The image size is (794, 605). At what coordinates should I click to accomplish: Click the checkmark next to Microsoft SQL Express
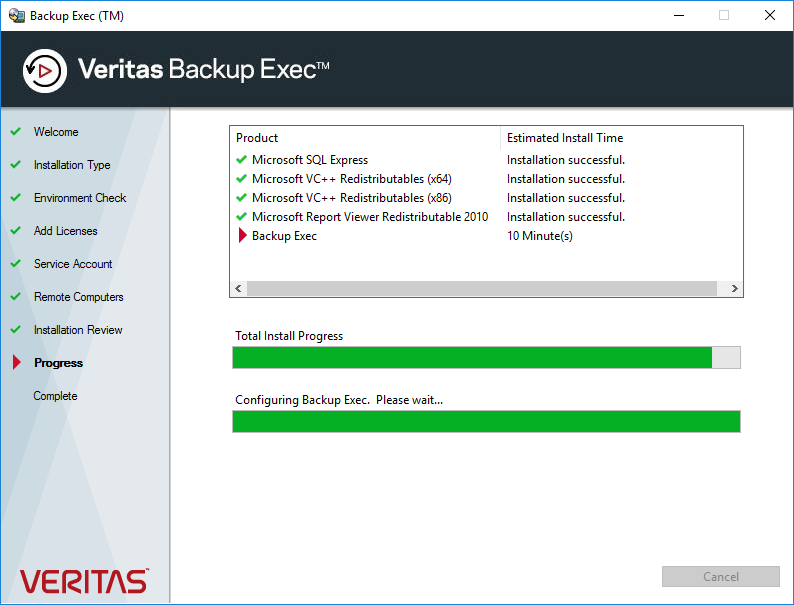pos(242,159)
